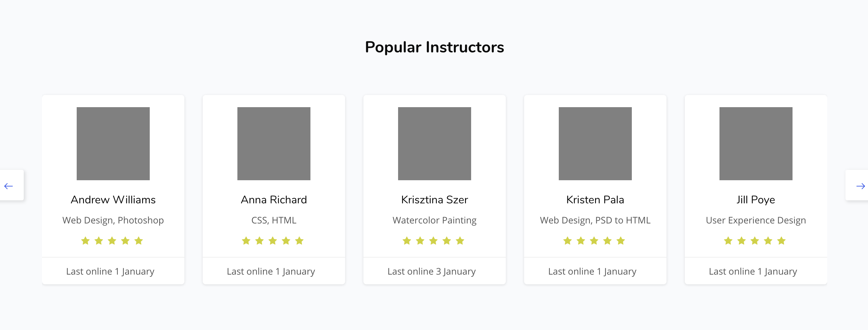
Task: Click the Kristen Pala name link
Action: [595, 199]
